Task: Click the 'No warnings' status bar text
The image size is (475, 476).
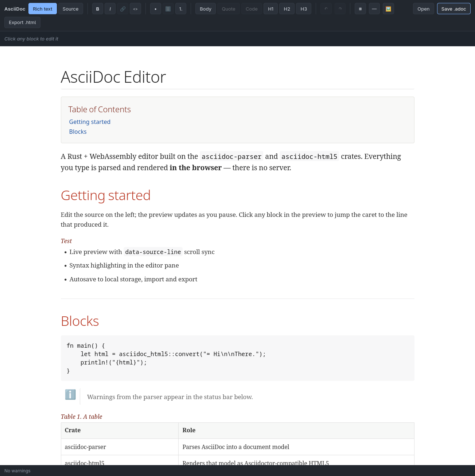Action: click(x=17, y=471)
